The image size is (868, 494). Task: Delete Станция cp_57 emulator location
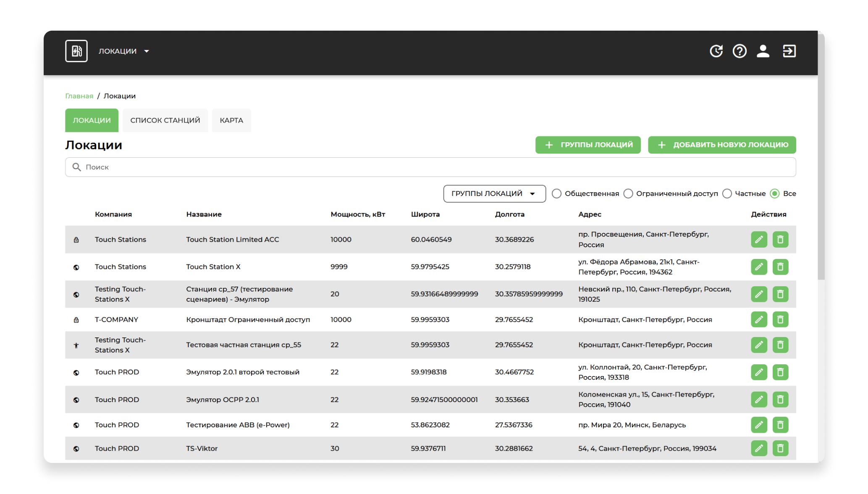tap(780, 294)
